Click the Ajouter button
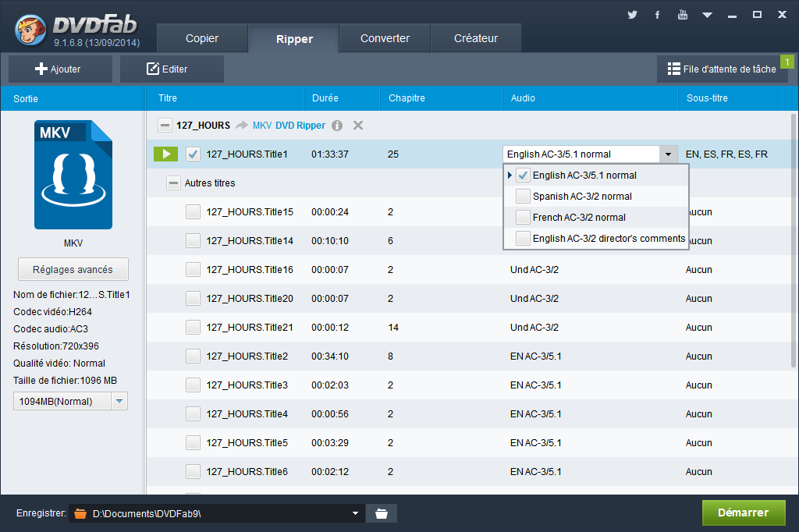 [x=60, y=69]
